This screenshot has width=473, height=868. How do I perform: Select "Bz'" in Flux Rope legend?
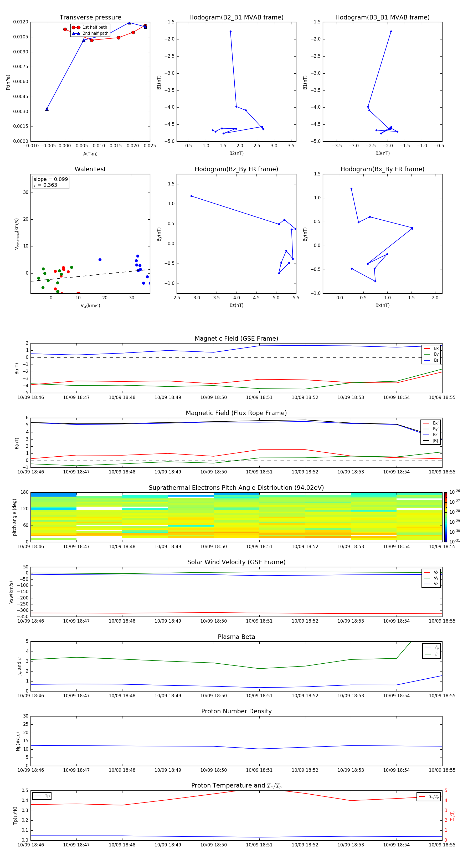(x=431, y=435)
